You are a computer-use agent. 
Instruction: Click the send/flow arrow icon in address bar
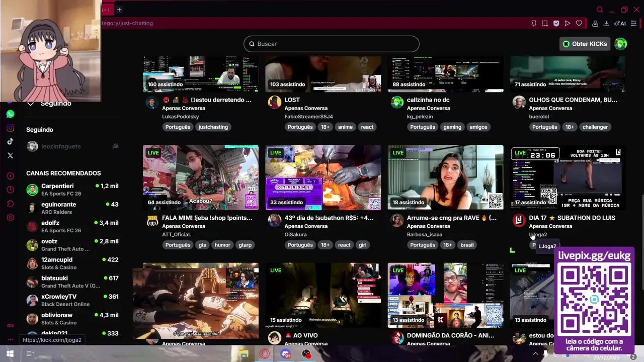coord(568,23)
